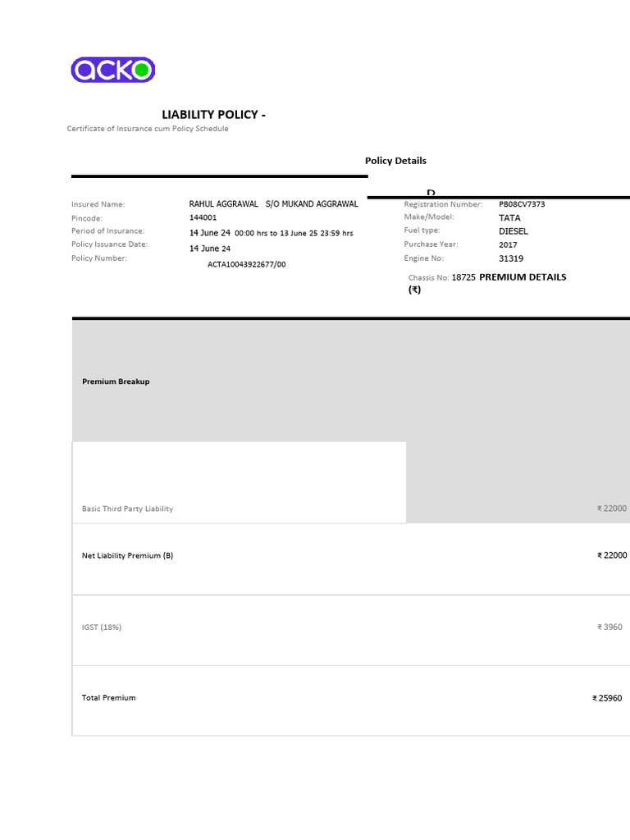Select purchase year 2017
Viewport: 630px width, 840px height.
click(x=508, y=244)
